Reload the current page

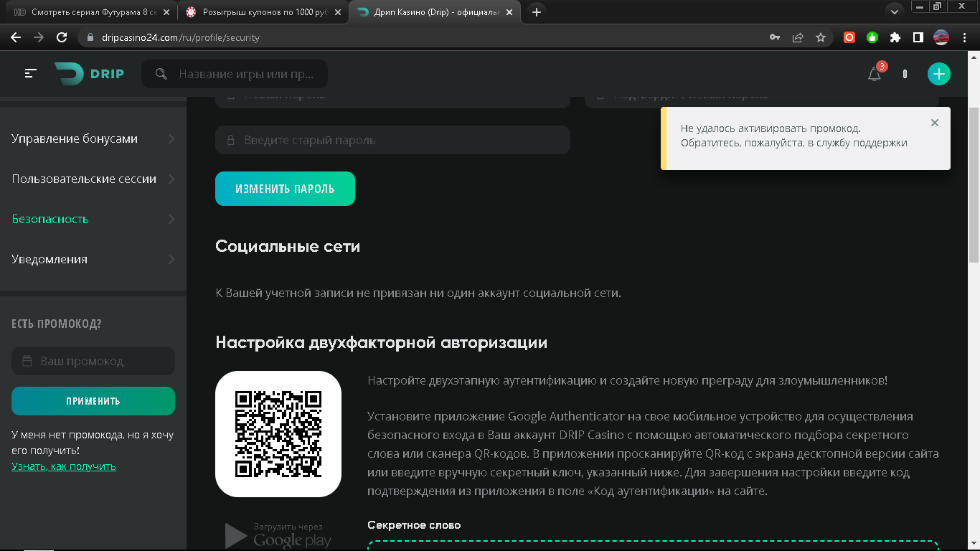(x=62, y=37)
